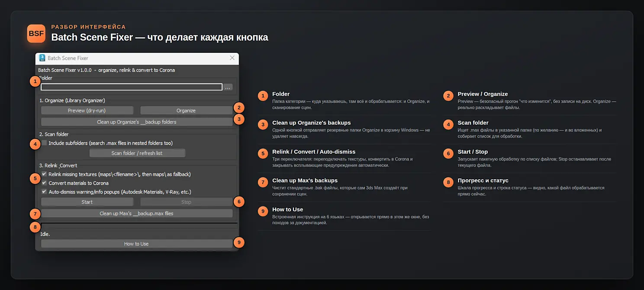Image resolution: width=644 pixels, height=290 pixels.
Task: Click the legend text 'Папка категории — куда указываешь'
Action: pyautogui.click(x=309, y=101)
